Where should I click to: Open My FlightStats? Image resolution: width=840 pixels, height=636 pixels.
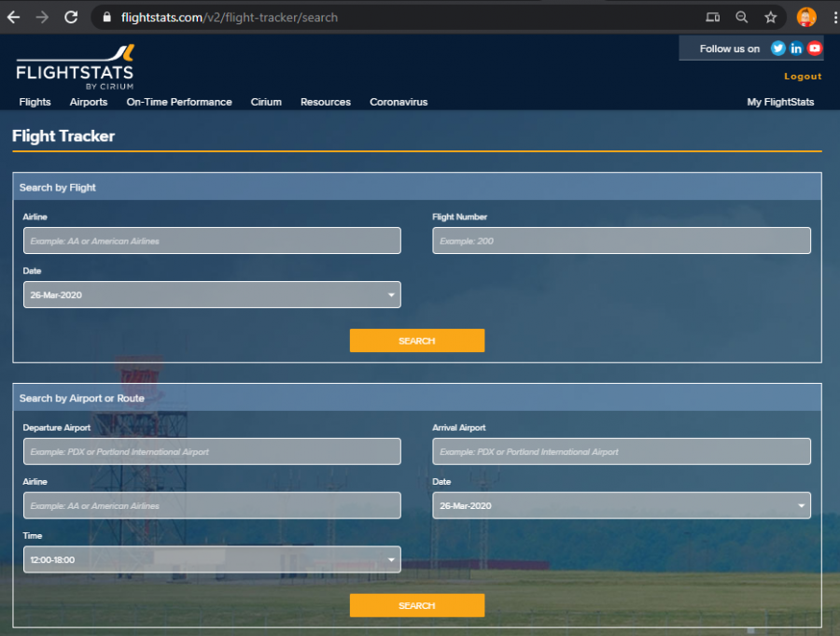coord(780,102)
